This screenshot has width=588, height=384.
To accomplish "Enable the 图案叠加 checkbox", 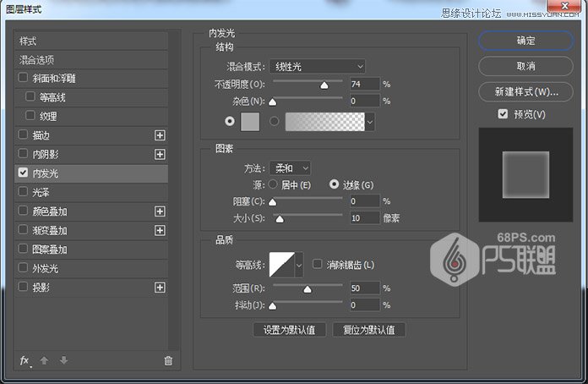I will pos(23,249).
